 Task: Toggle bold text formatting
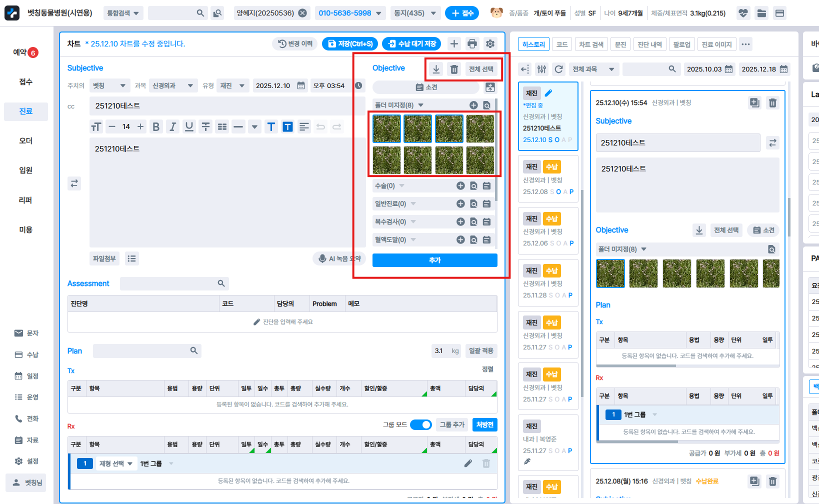pos(156,126)
